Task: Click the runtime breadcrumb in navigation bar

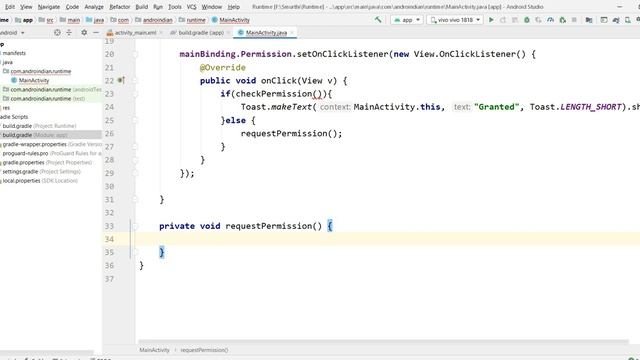Action: [x=192, y=20]
